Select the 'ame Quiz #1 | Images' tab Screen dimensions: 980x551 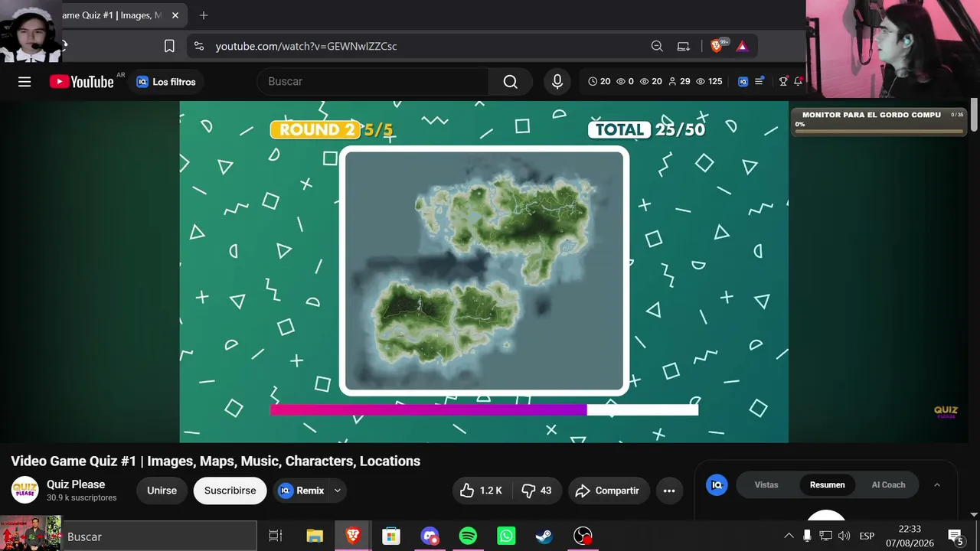pos(111,15)
